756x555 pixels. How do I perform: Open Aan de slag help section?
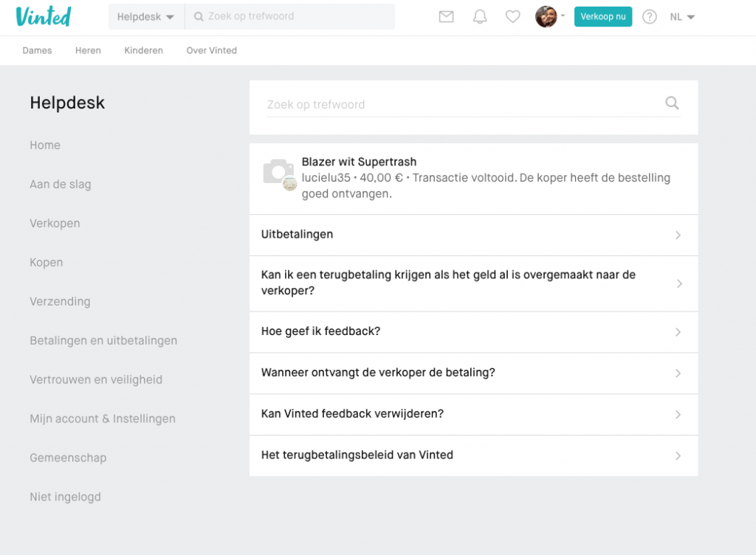[x=61, y=184]
